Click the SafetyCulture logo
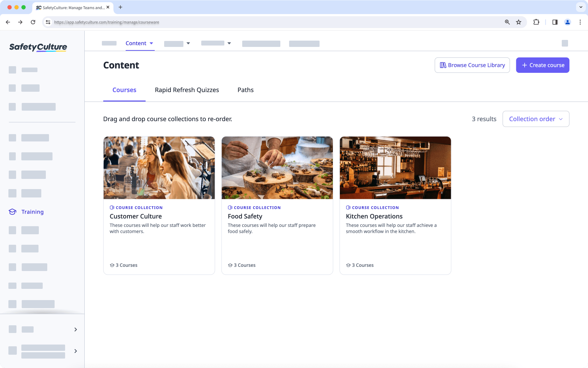 (x=37, y=47)
